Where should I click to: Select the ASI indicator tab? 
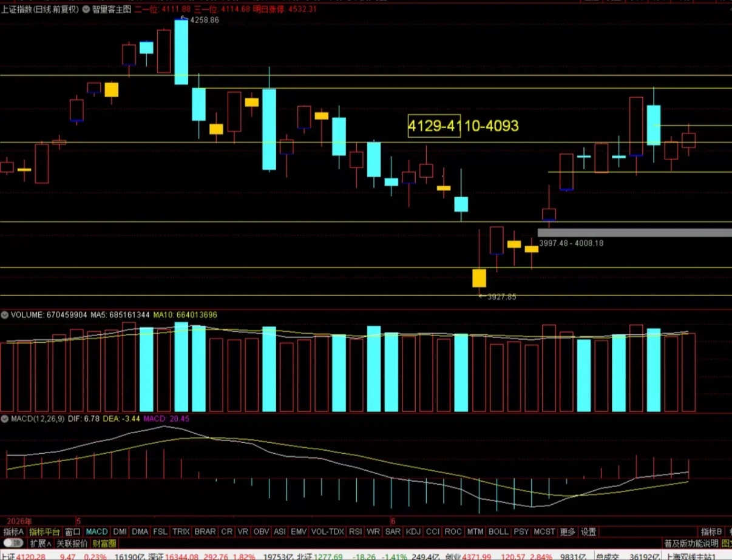pos(280,531)
